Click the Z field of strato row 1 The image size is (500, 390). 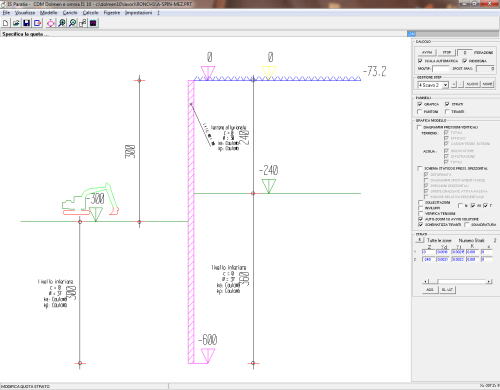pos(429,252)
